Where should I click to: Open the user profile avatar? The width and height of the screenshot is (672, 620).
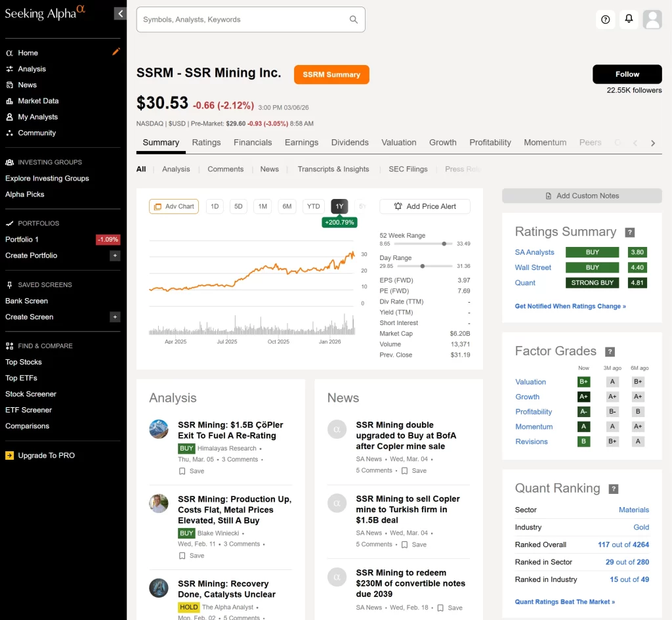pyautogui.click(x=652, y=20)
